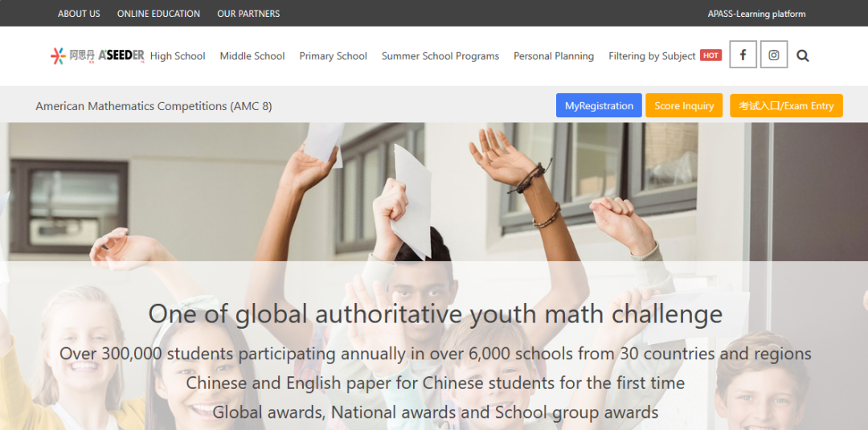The width and height of the screenshot is (868, 430).
Task: Open the High School menu
Action: point(178,56)
